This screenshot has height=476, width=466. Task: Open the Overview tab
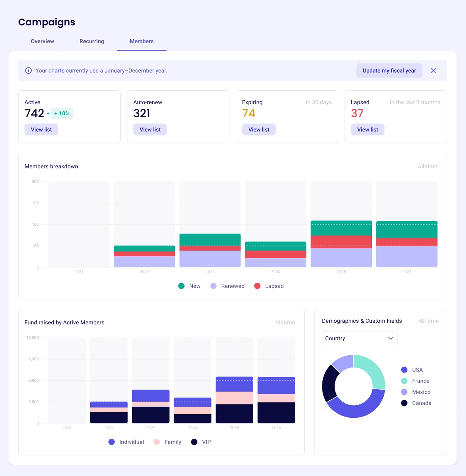(42, 41)
